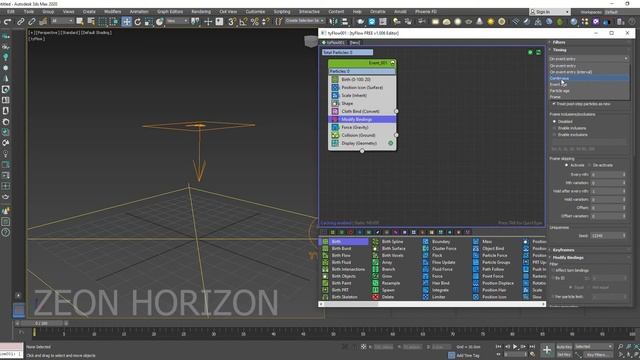This screenshot has height=360, width=640.
Task: Click Add Time Tag in status bar
Action: (x=468, y=356)
